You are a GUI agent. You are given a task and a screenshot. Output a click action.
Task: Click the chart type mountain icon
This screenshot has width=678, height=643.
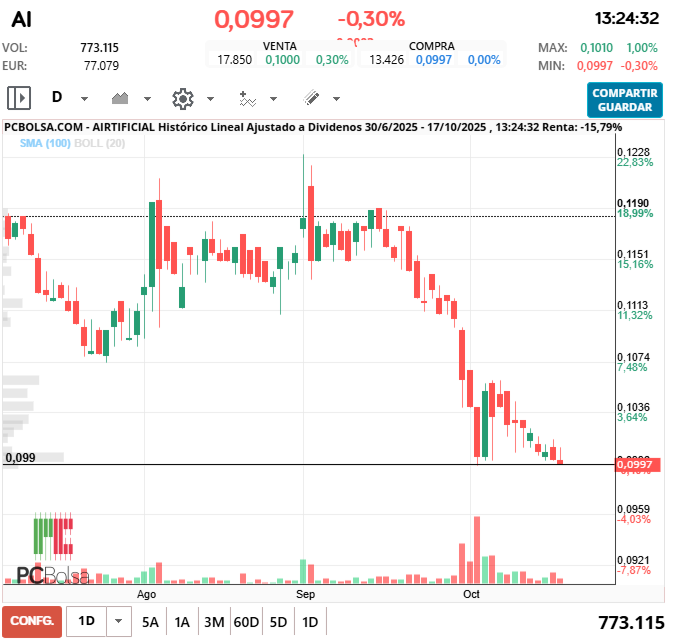click(x=121, y=98)
